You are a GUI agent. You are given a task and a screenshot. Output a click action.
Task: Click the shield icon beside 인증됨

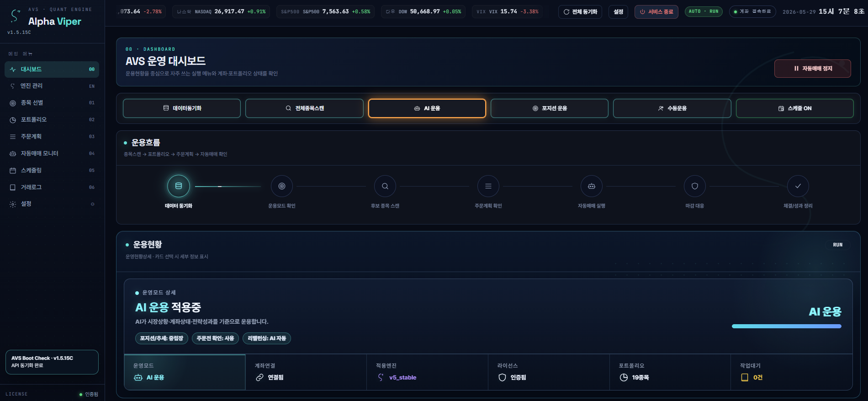502,378
